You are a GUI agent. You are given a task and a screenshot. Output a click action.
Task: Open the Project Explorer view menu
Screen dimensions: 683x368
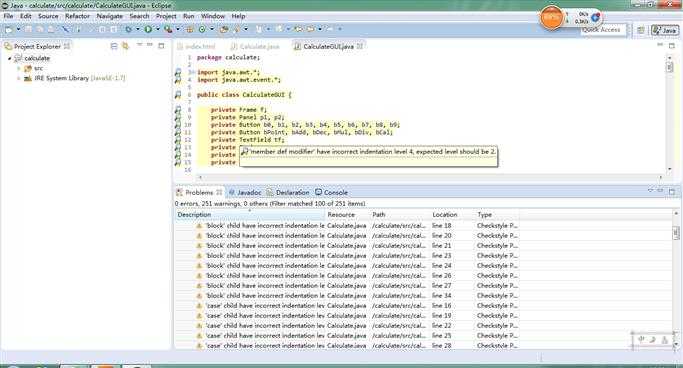(139, 45)
